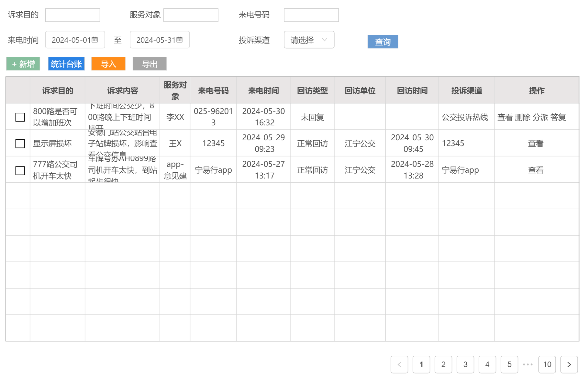The width and height of the screenshot is (588, 380).
Task: Click the gray 导出 export button
Action: click(x=150, y=64)
